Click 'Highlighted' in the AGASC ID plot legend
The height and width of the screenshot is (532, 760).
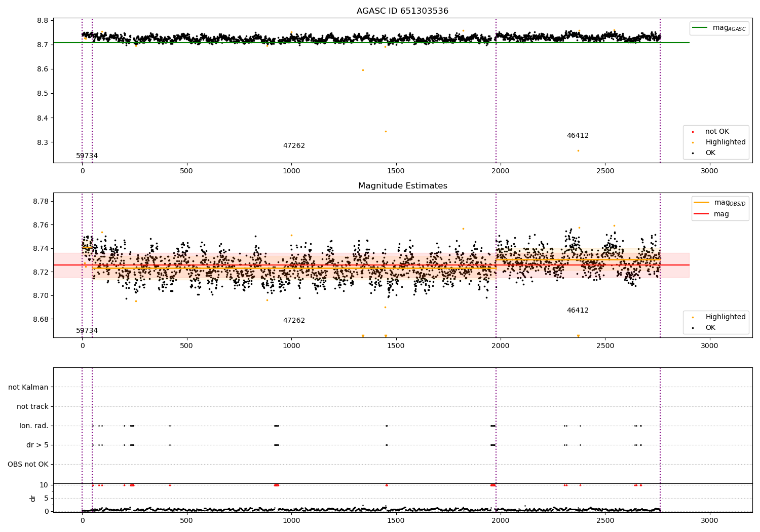point(726,142)
